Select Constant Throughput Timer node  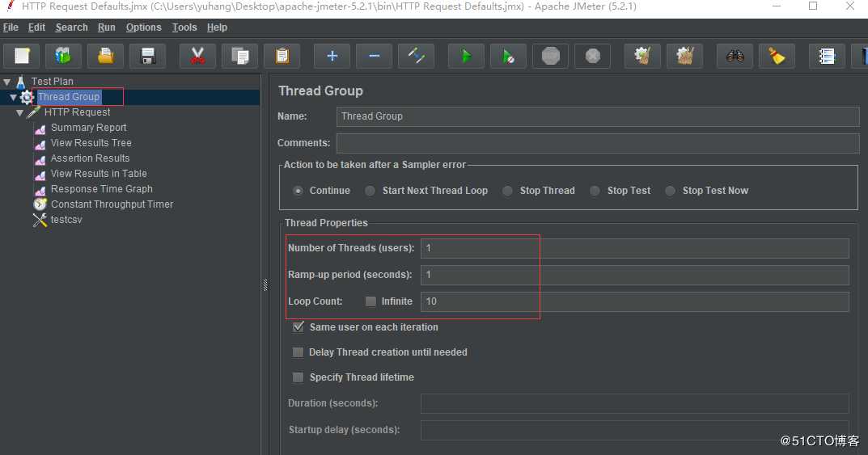click(112, 204)
